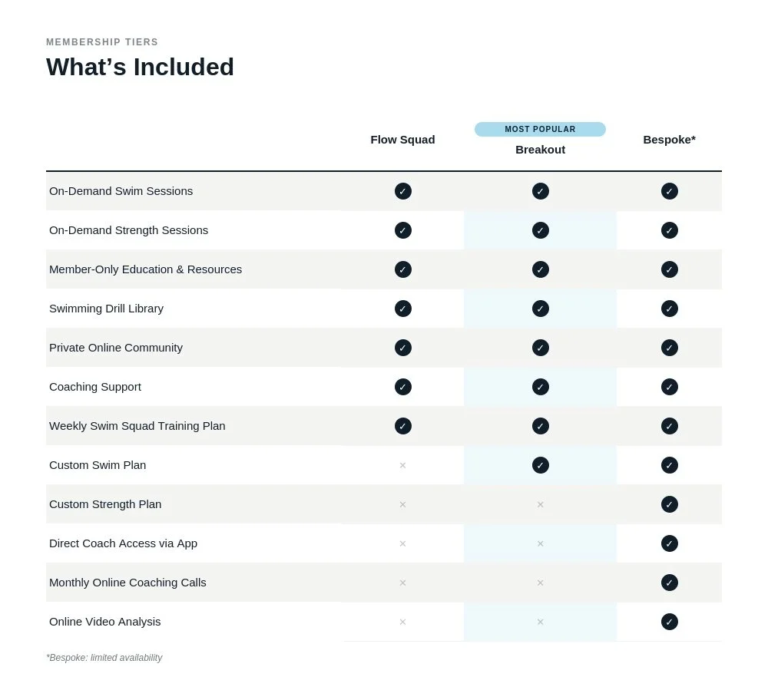Click Bespoke checkmark for Custom Strength Plan
This screenshot has width=768, height=700.
[x=669, y=504]
